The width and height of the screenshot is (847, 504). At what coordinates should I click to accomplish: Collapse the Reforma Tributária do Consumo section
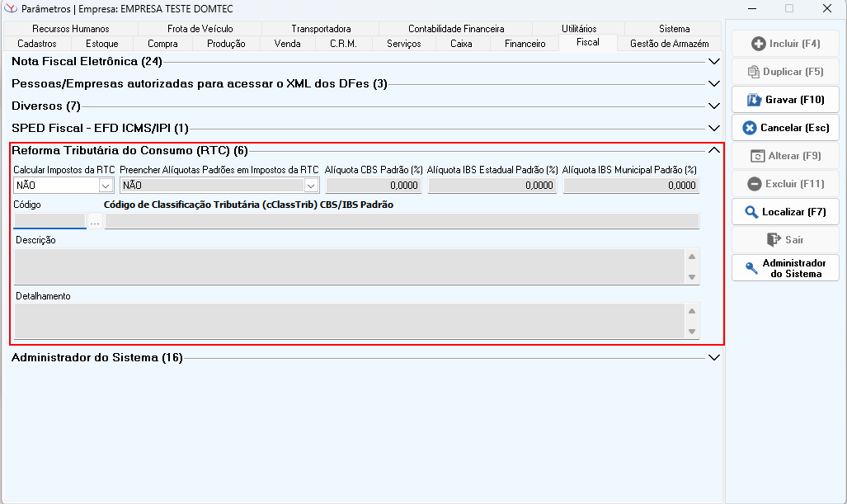pos(714,150)
